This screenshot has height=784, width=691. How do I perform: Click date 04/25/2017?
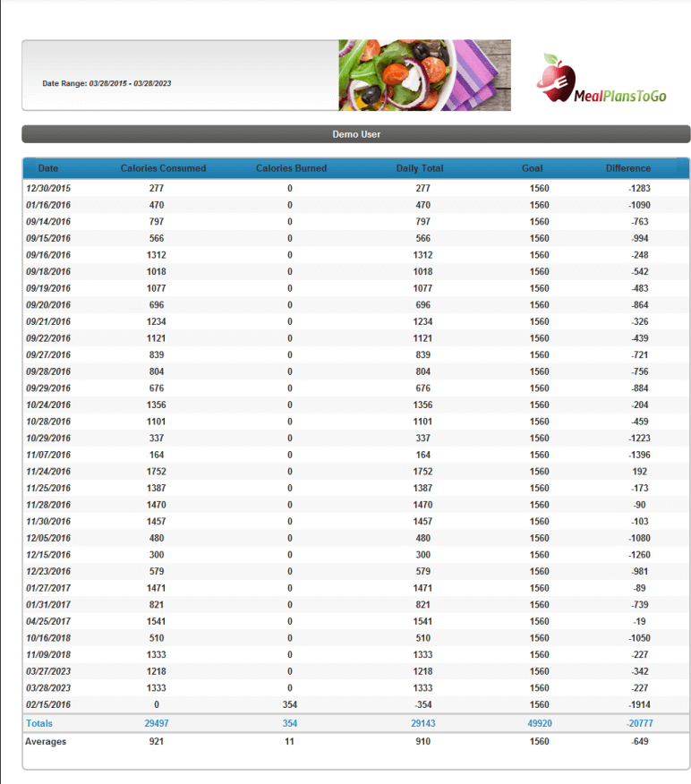(x=48, y=621)
